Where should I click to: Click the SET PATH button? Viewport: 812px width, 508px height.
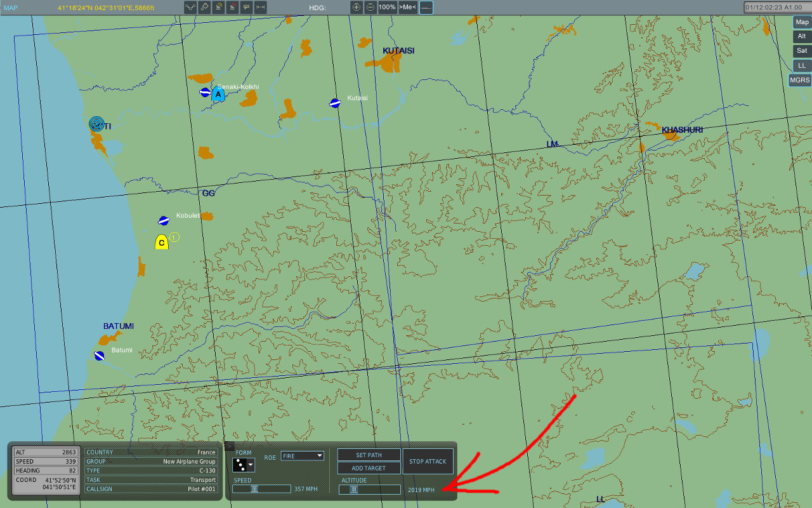[369, 455]
